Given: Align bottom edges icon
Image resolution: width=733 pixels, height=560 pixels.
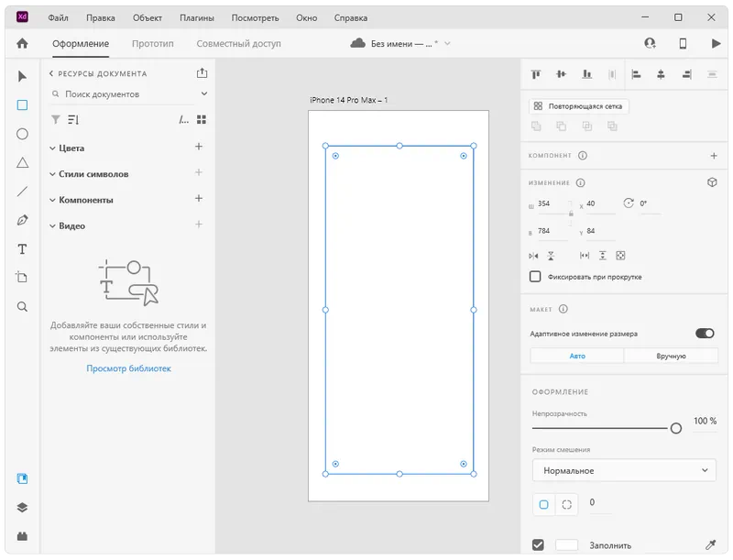Looking at the screenshot, I should (x=586, y=74).
